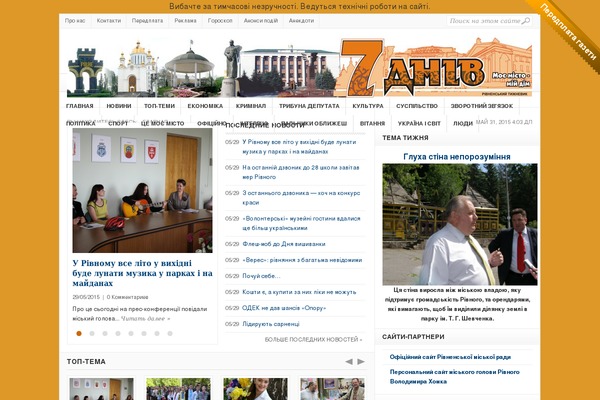Open the 'Реклама' page

pyautogui.click(x=185, y=21)
